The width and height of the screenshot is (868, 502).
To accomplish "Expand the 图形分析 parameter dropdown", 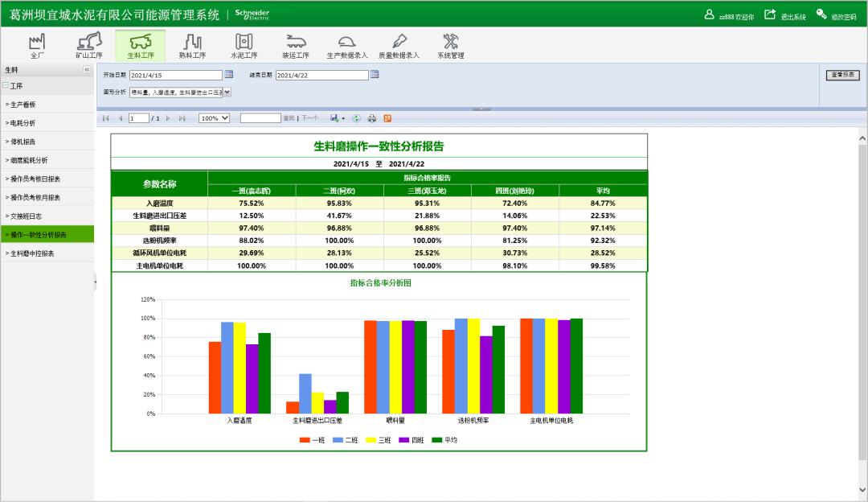I will 227,93.
